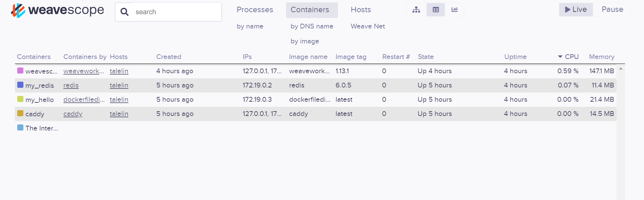Select the my_redis container name
The height and width of the screenshot is (200, 644).
(x=40, y=85)
